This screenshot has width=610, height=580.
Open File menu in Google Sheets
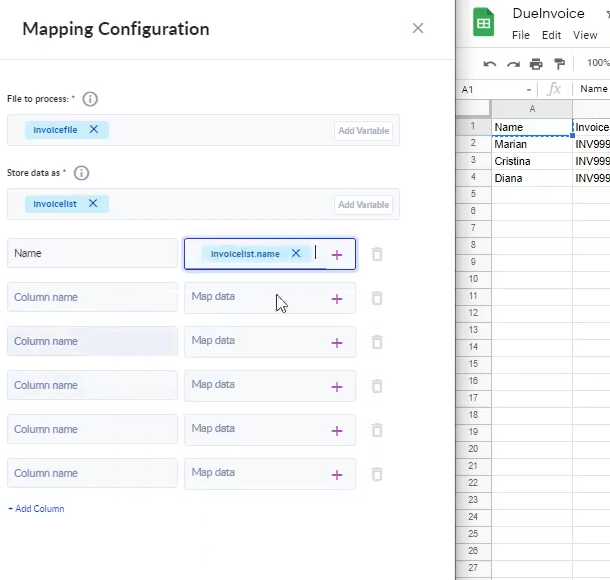pyautogui.click(x=521, y=35)
